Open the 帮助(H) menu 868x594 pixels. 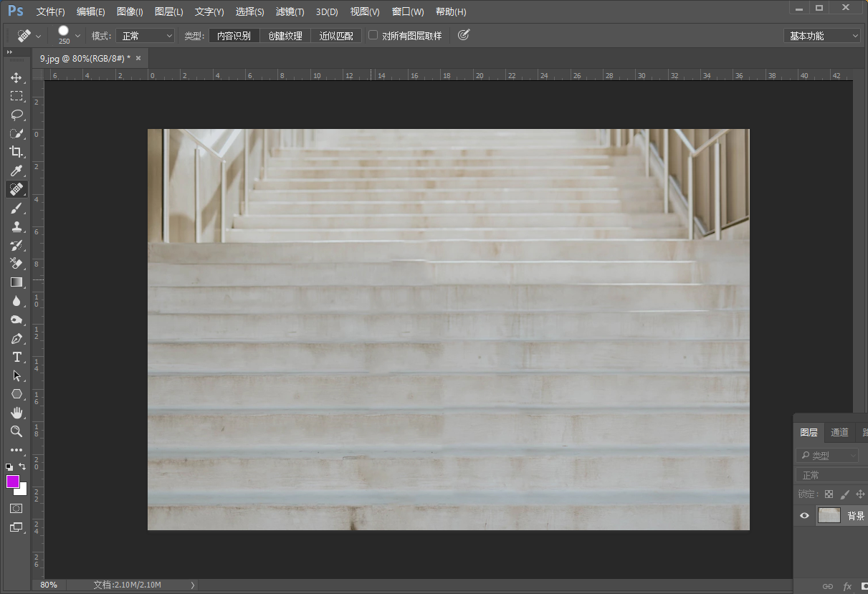(x=451, y=12)
